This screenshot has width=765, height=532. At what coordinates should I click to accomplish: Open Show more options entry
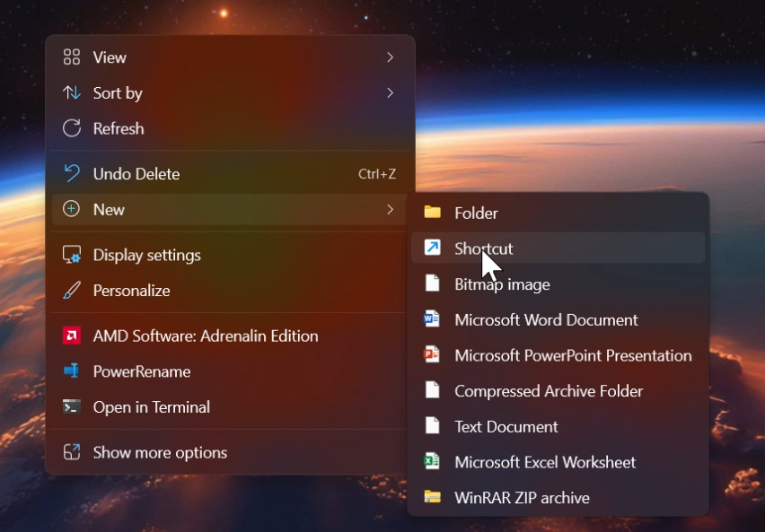point(160,453)
